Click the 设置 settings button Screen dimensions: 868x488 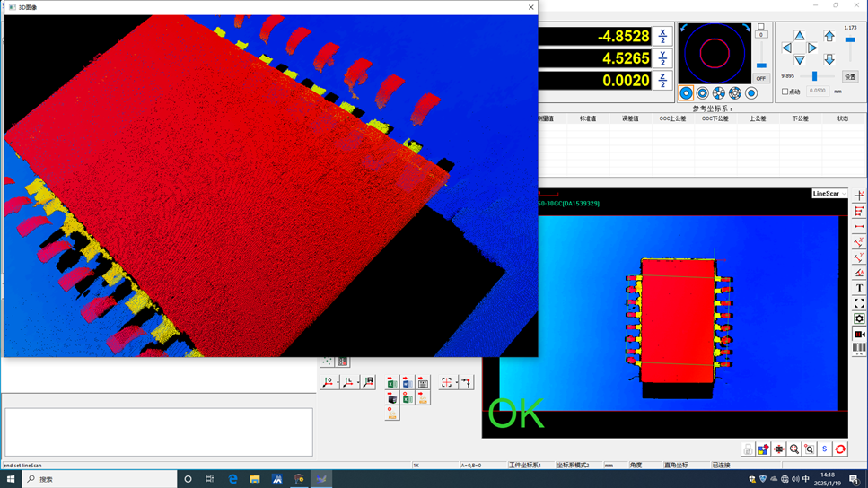point(849,77)
